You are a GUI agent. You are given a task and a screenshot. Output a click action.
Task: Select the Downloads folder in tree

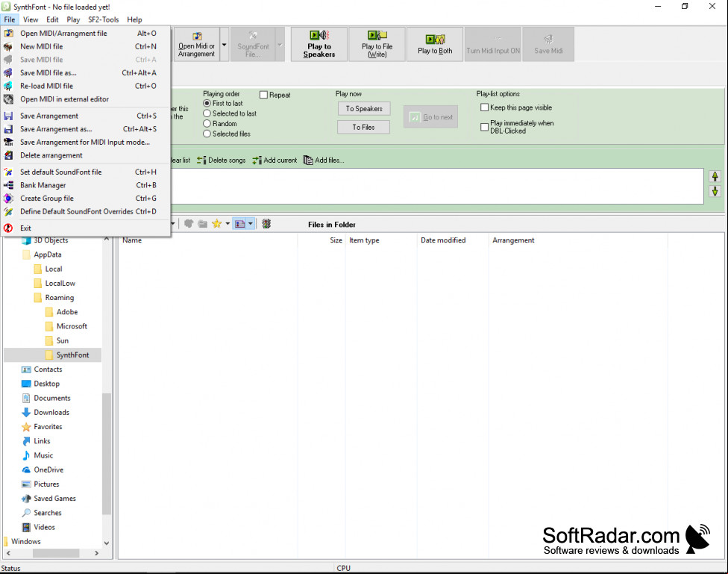(x=51, y=413)
